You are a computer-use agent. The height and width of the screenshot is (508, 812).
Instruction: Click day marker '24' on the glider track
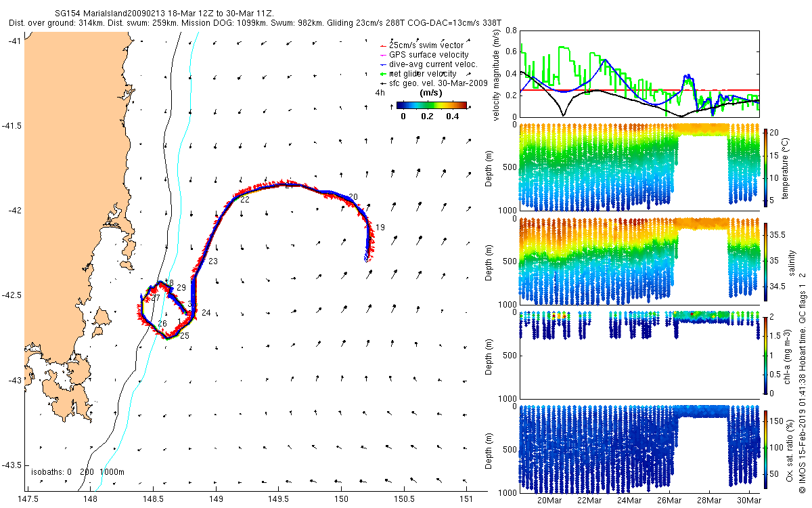click(206, 313)
